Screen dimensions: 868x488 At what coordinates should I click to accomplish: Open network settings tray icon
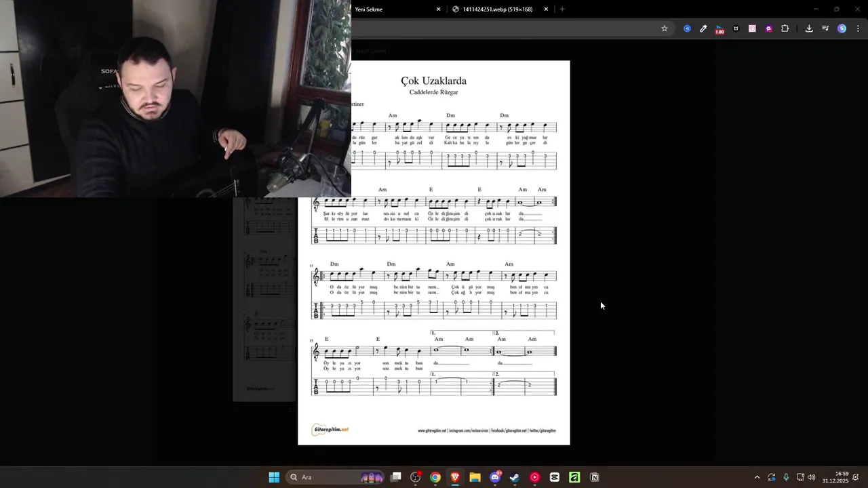click(x=800, y=477)
